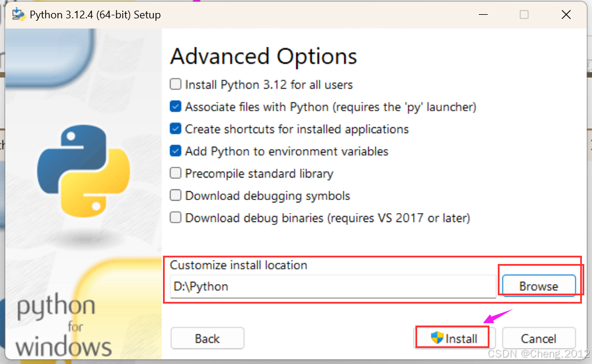Click the large Python logo artwork

coord(83,172)
